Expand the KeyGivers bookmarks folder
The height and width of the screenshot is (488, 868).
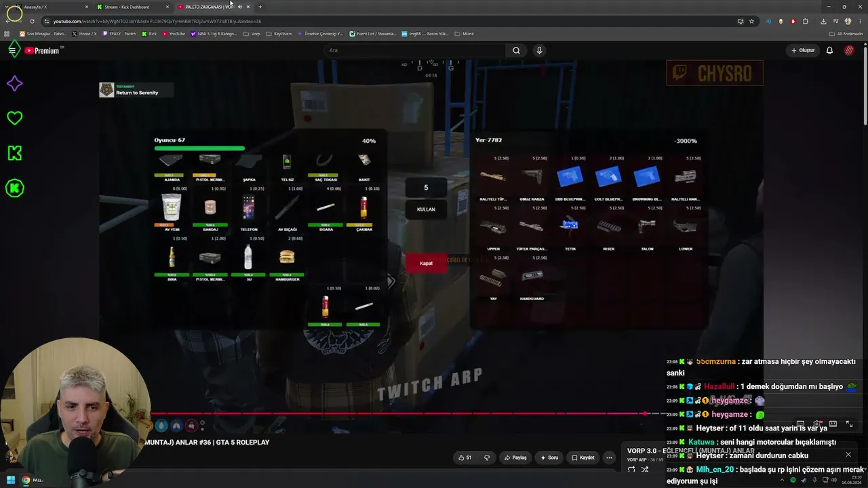tap(279, 33)
